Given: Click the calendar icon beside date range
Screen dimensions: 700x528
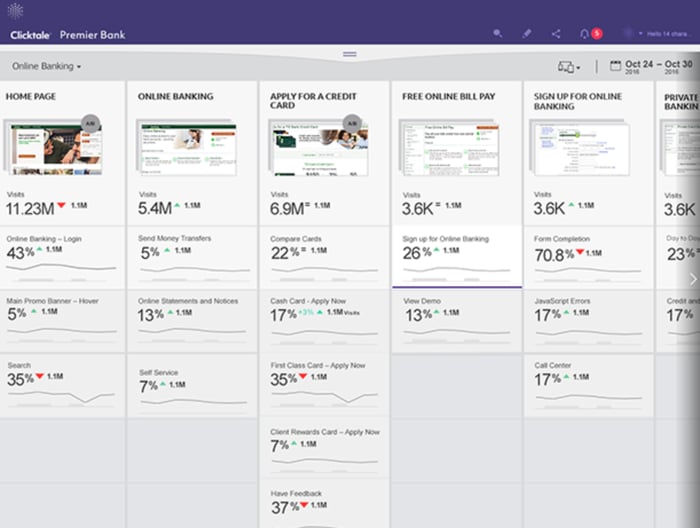Looking at the screenshot, I should (615, 67).
